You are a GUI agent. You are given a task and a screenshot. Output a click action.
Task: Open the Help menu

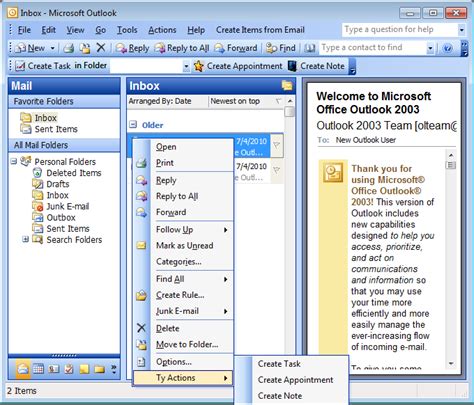pos(196,30)
